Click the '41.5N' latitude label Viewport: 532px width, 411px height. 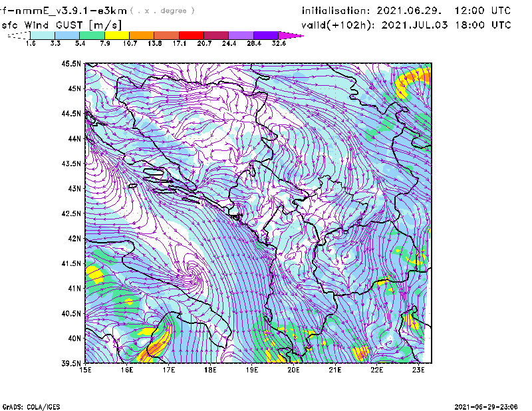click(71, 263)
